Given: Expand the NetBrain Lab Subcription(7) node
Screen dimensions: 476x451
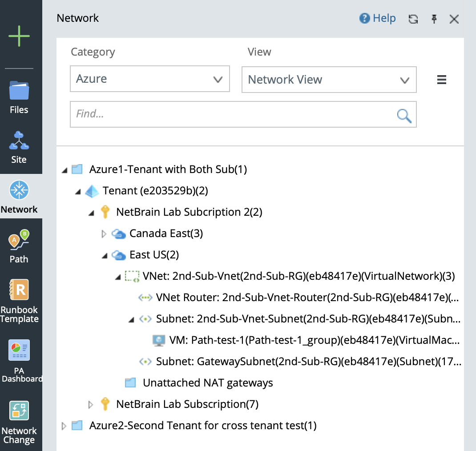Looking at the screenshot, I should [91, 404].
